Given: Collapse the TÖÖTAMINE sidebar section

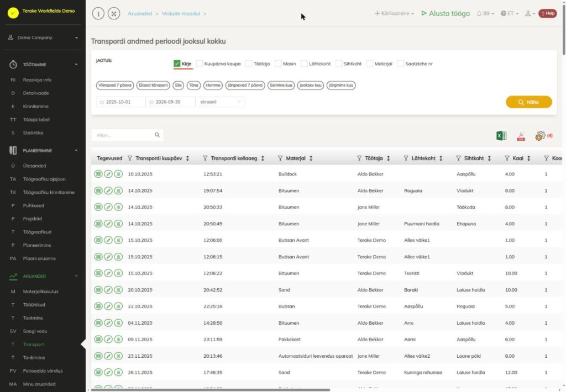Looking at the screenshot, I should point(43,65).
